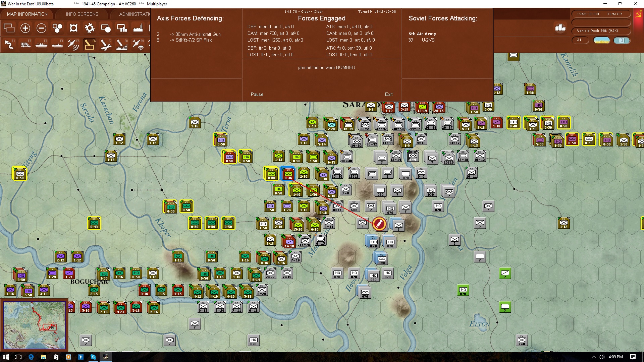Click the 31 counter pill

click(x=580, y=40)
